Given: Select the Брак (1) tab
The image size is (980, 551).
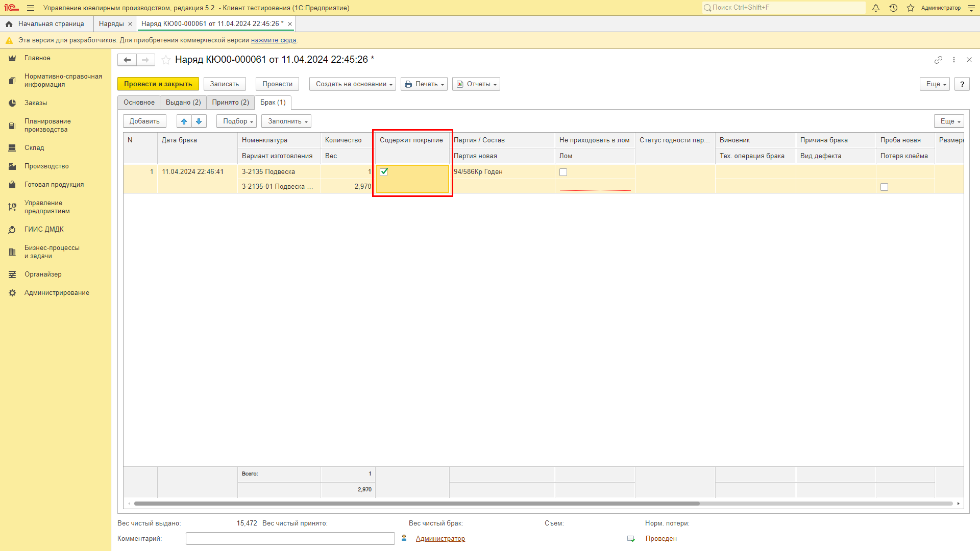Looking at the screenshot, I should click(273, 103).
